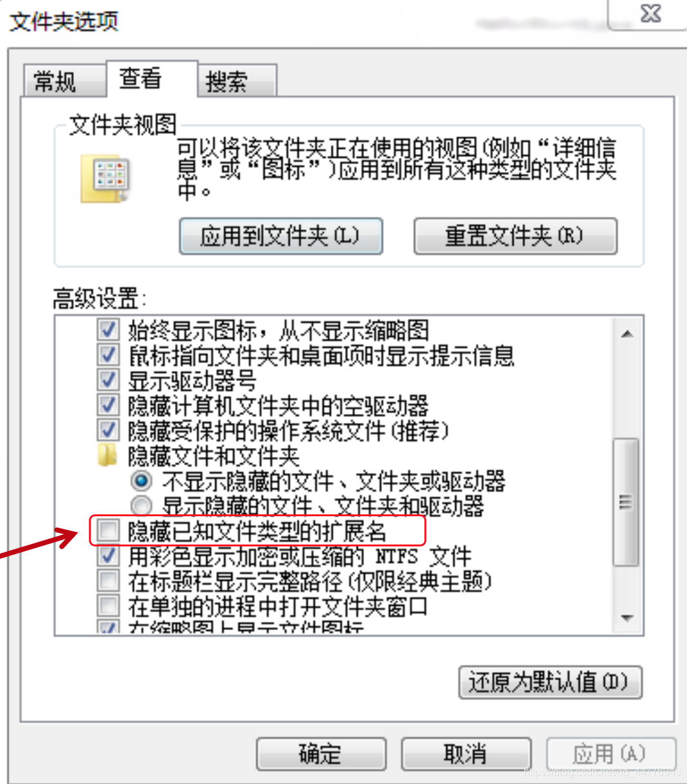Close the 文件夹选项 dialog window
687x784 pixels.
click(648, 14)
